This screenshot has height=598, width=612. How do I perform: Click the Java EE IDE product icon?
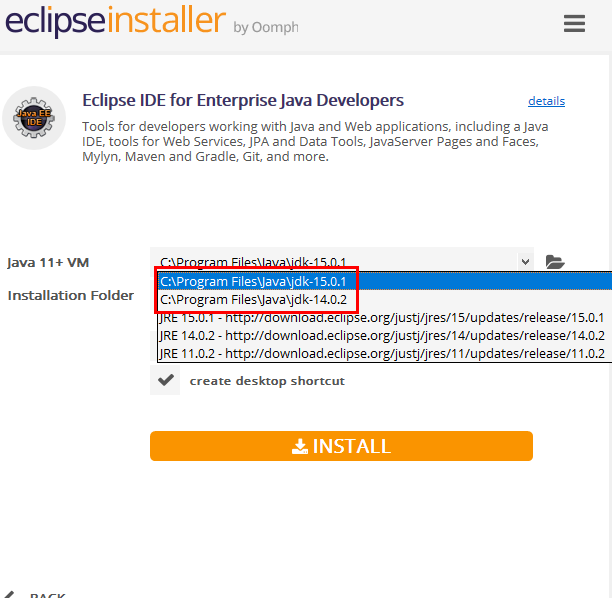34,118
